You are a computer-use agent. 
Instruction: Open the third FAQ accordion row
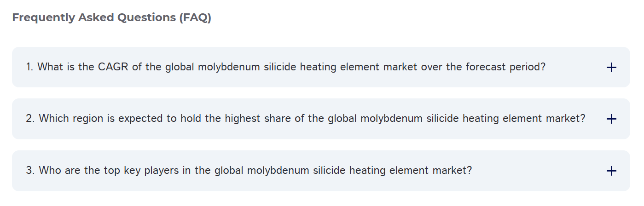(320, 171)
